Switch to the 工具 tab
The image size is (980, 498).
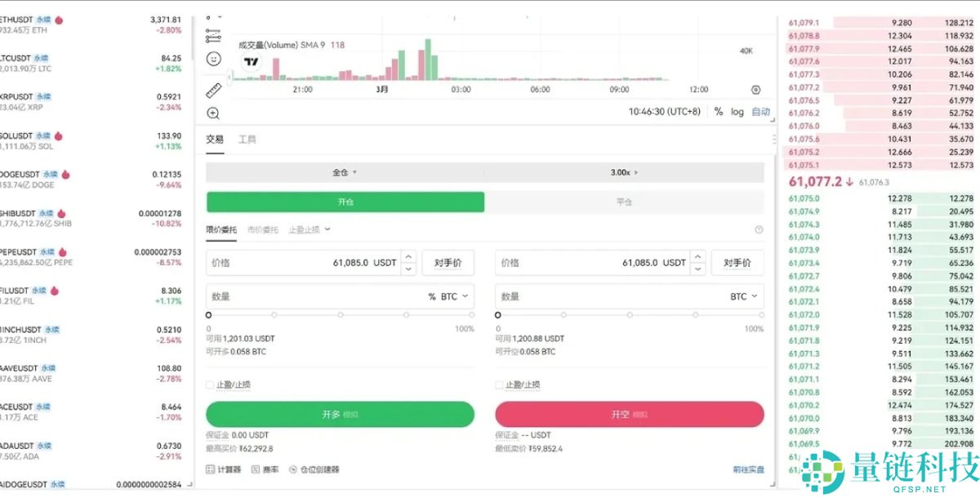point(248,139)
